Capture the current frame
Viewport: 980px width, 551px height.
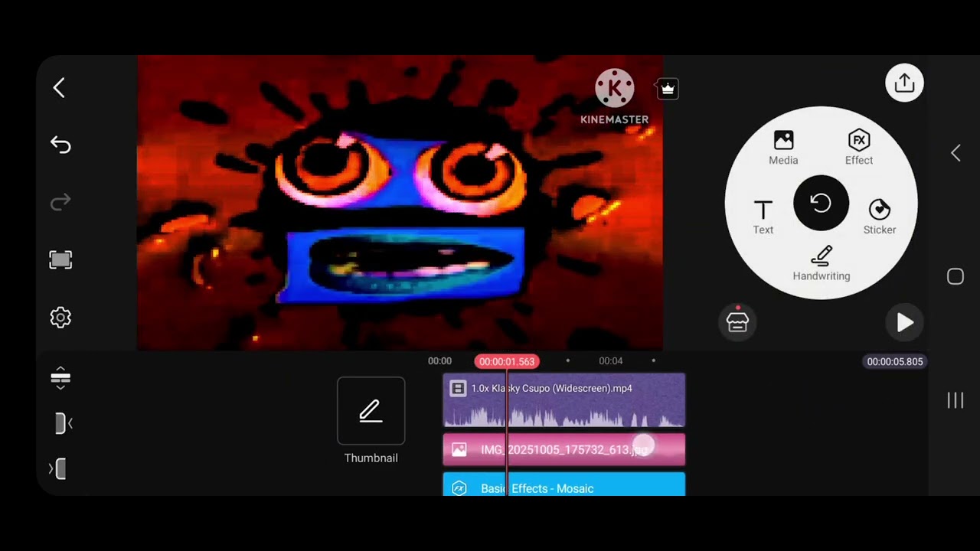(x=60, y=259)
